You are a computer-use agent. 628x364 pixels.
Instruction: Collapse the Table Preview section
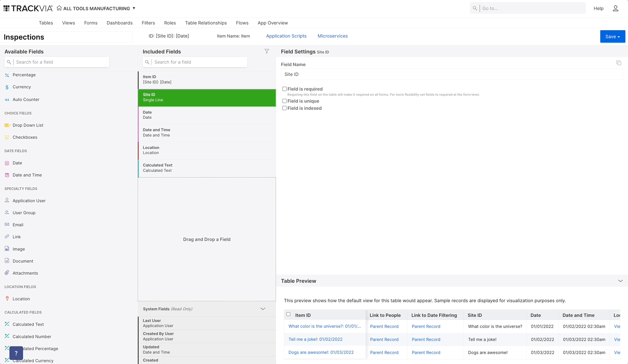click(x=620, y=281)
